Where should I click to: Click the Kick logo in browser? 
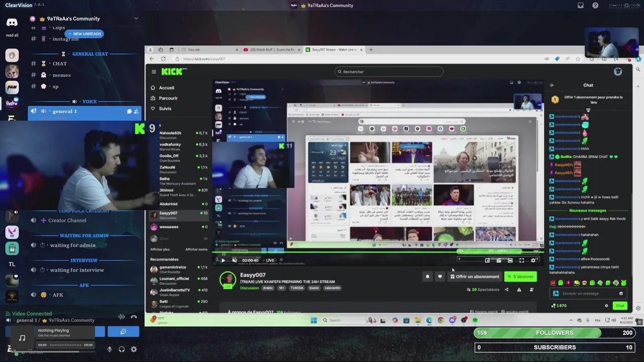click(174, 71)
